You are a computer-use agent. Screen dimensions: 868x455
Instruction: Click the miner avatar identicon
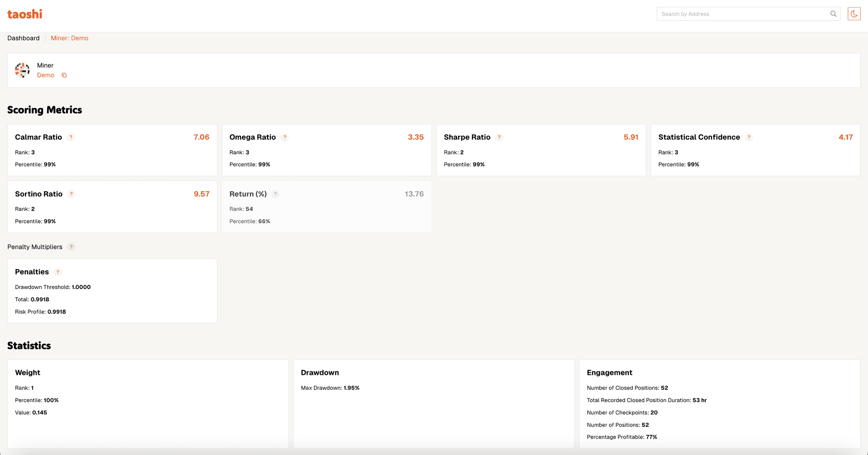[x=22, y=70]
